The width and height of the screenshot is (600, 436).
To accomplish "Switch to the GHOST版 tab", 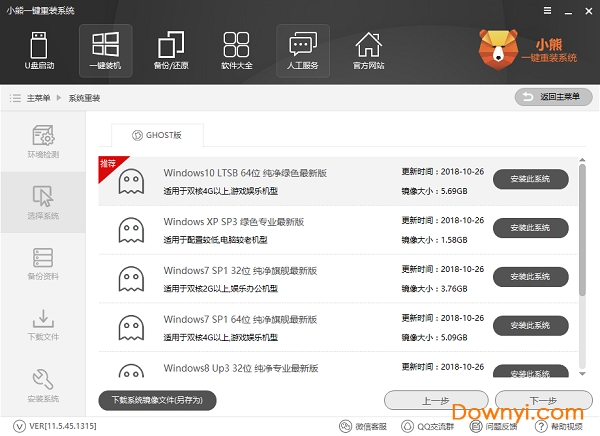I will 157,135.
